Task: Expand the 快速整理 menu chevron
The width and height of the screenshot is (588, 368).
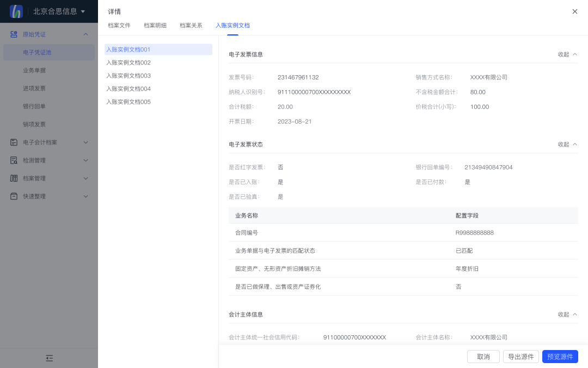Action: click(85, 196)
